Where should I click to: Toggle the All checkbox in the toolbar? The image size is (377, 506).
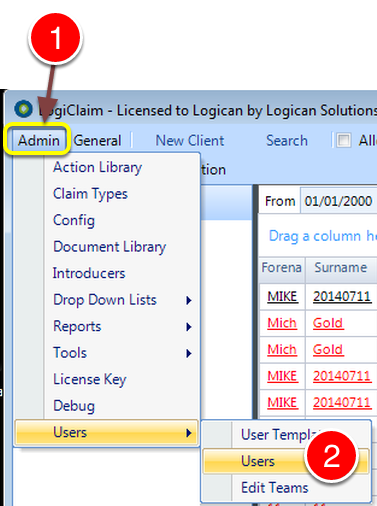coord(343,140)
